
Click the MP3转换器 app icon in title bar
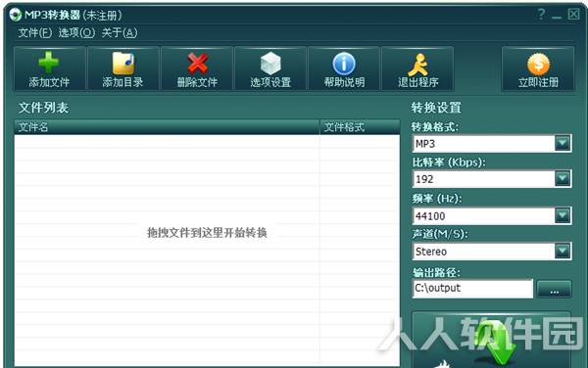click(16, 15)
